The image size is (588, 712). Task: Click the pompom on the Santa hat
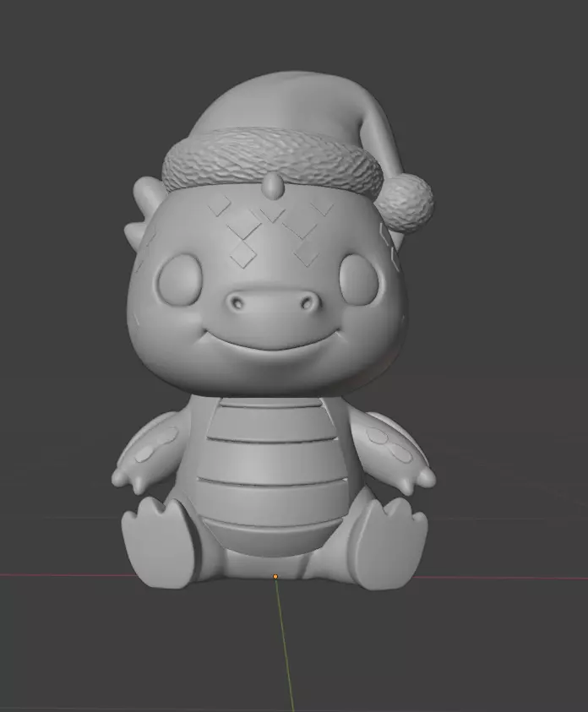[404, 204]
